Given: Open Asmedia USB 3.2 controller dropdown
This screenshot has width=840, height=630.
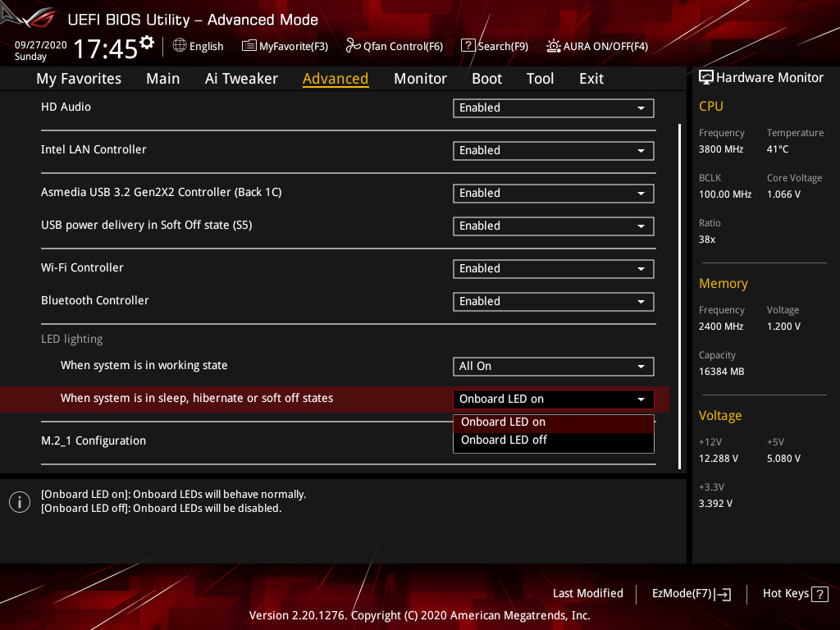Looking at the screenshot, I should 554,194.
